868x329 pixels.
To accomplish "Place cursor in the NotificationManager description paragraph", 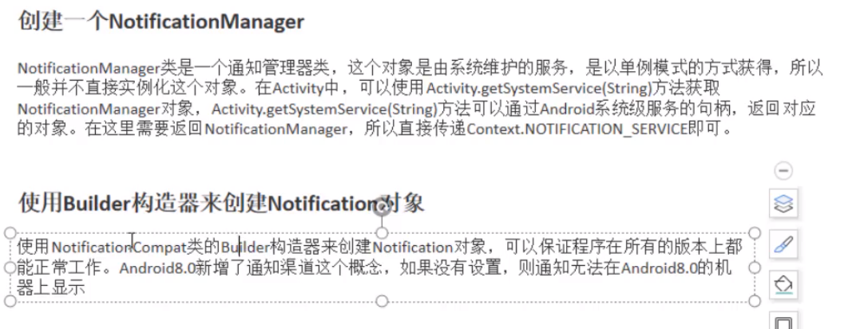I will [421, 98].
